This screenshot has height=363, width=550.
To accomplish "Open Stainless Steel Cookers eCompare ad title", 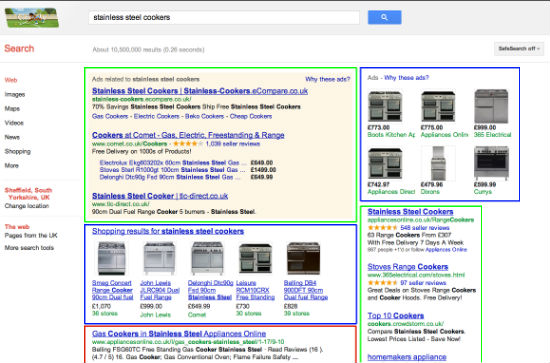I will 200,91.
